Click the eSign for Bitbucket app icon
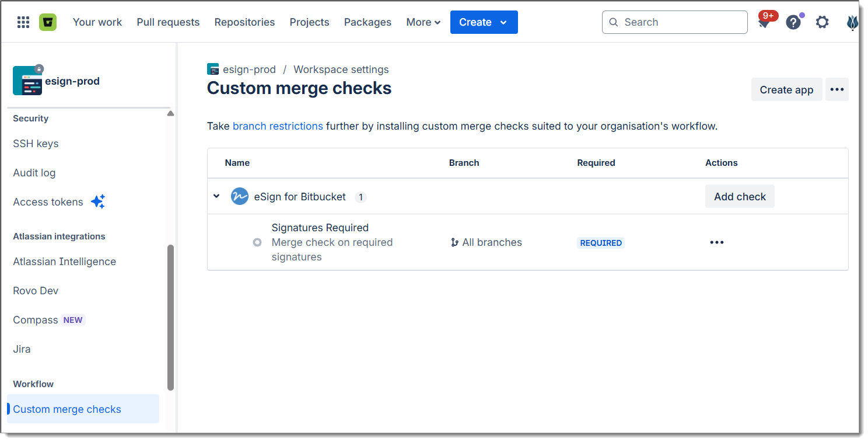Screen dimensions: 868x442 (x=239, y=197)
